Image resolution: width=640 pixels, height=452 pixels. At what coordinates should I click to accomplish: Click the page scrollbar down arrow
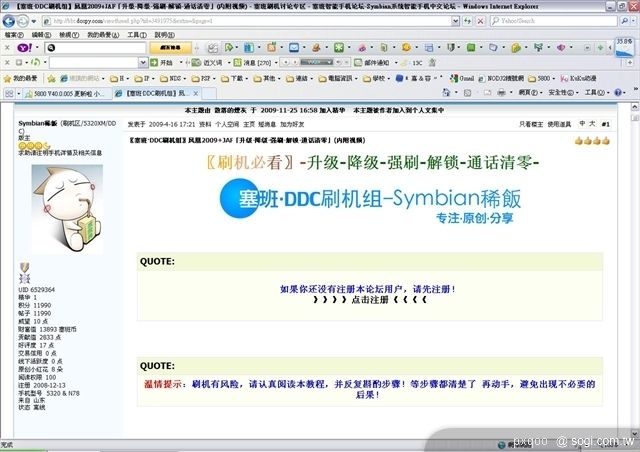pyautogui.click(x=635, y=433)
